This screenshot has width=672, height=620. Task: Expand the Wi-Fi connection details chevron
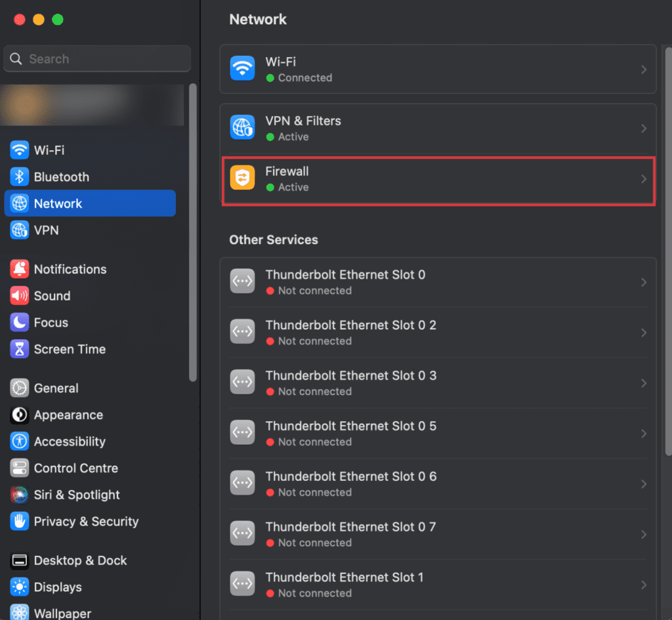point(644,68)
